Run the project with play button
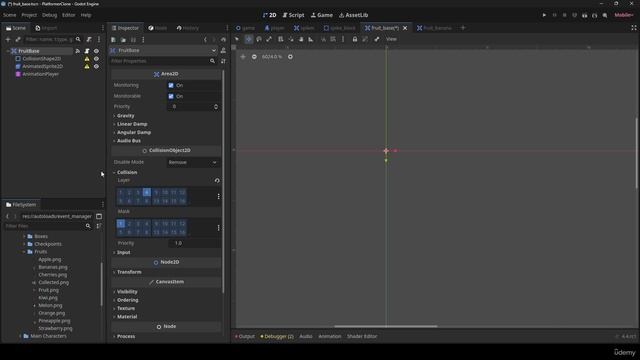 (x=544, y=15)
